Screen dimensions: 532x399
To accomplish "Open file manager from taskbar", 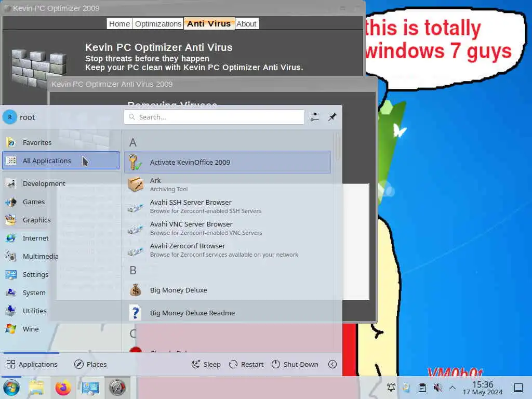I will pos(36,388).
